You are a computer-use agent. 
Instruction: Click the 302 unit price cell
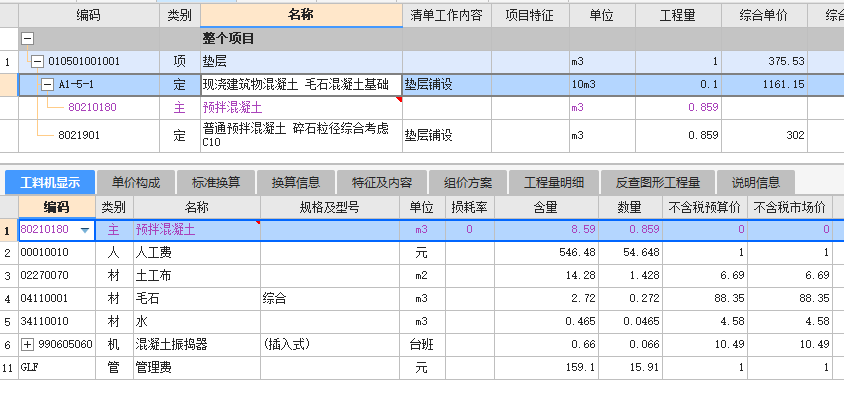pos(764,135)
